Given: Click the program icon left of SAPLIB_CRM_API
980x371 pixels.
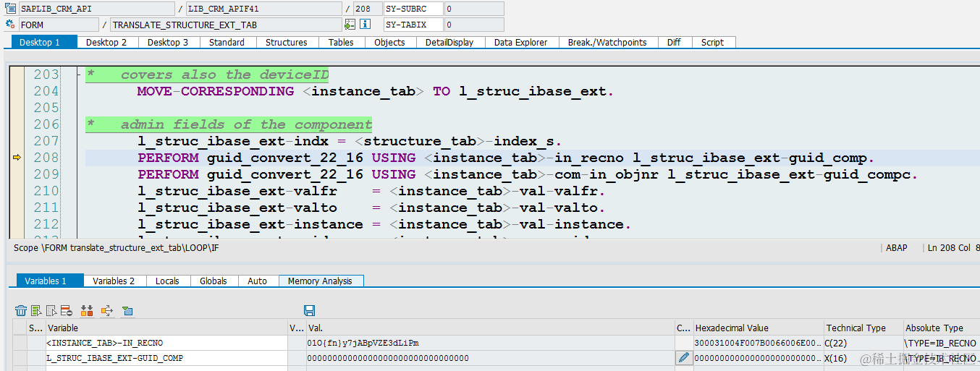Looking at the screenshot, I should point(10,9).
